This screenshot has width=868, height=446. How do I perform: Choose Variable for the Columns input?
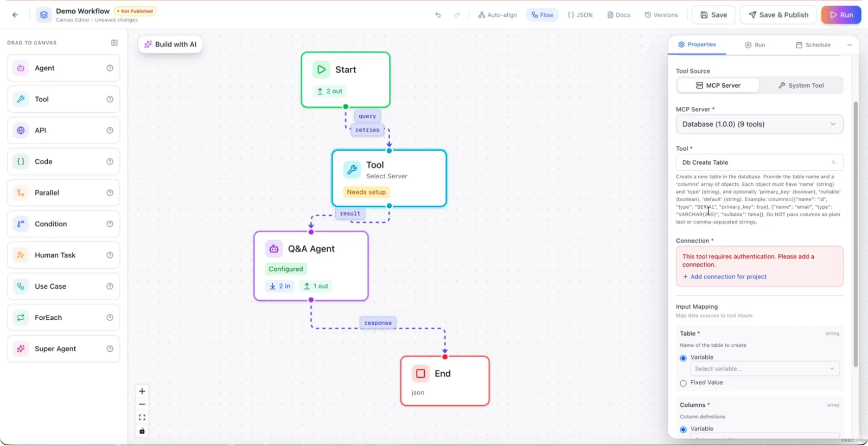click(x=684, y=430)
